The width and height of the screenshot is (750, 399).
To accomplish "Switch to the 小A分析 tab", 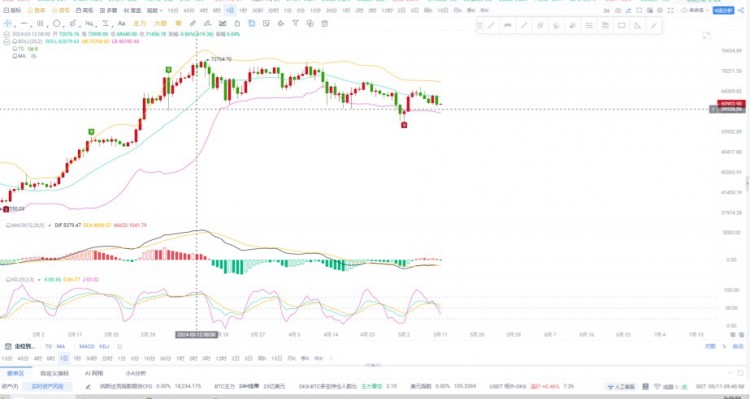I will point(136,373).
